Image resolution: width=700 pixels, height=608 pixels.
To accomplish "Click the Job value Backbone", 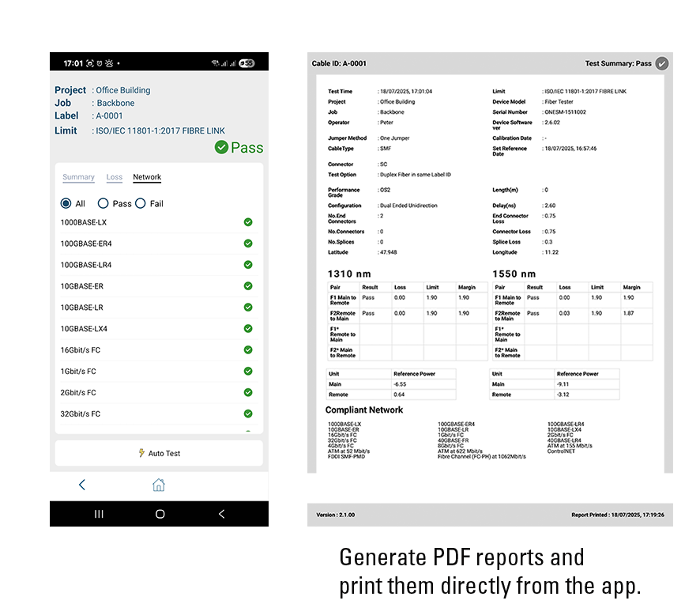I will [x=115, y=104].
